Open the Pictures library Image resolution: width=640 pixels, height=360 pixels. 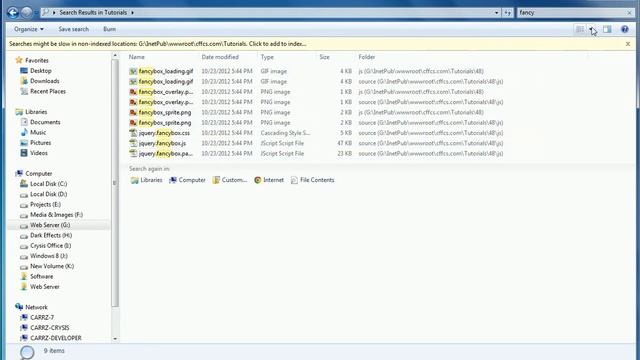[40, 142]
